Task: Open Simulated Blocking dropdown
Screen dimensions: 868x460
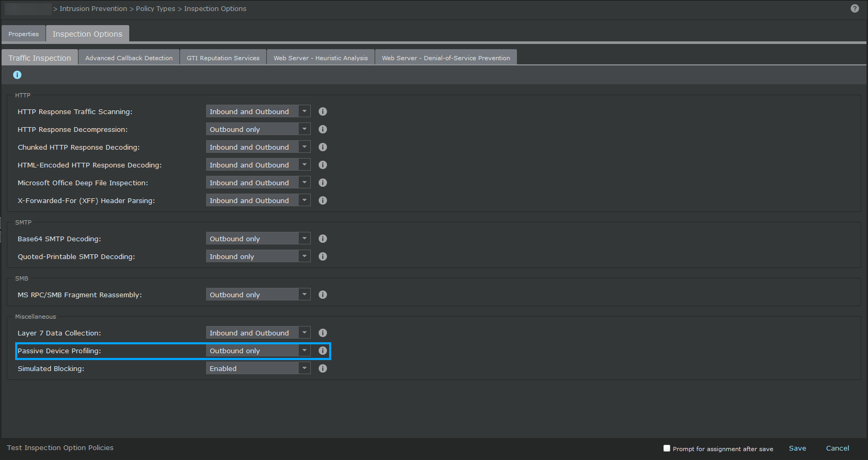Action: click(x=258, y=368)
